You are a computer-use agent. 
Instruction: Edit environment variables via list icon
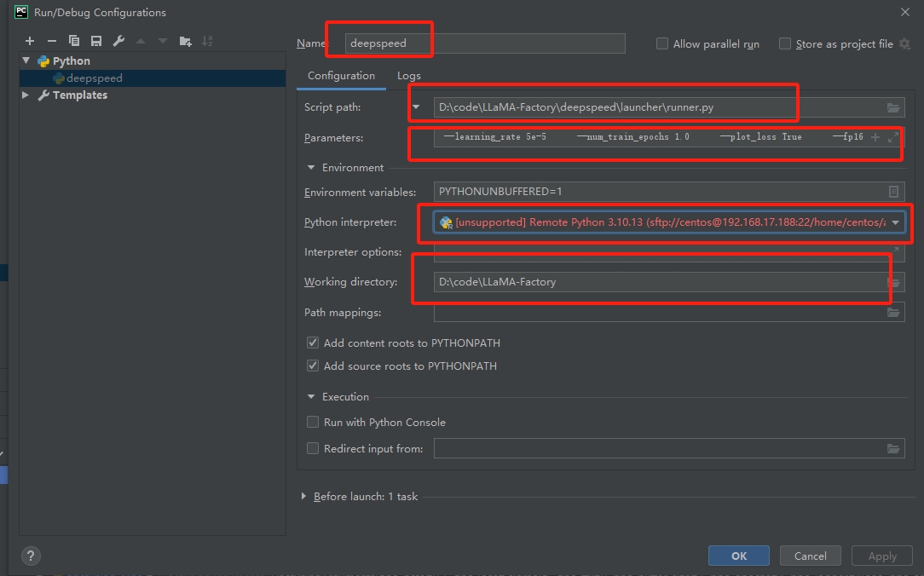pyautogui.click(x=893, y=193)
